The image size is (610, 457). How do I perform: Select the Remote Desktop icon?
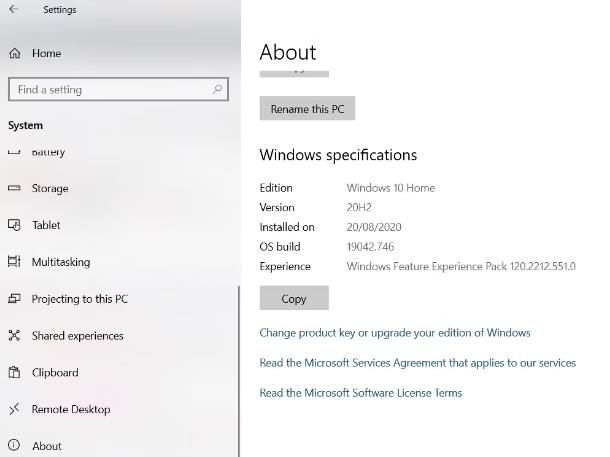point(14,409)
